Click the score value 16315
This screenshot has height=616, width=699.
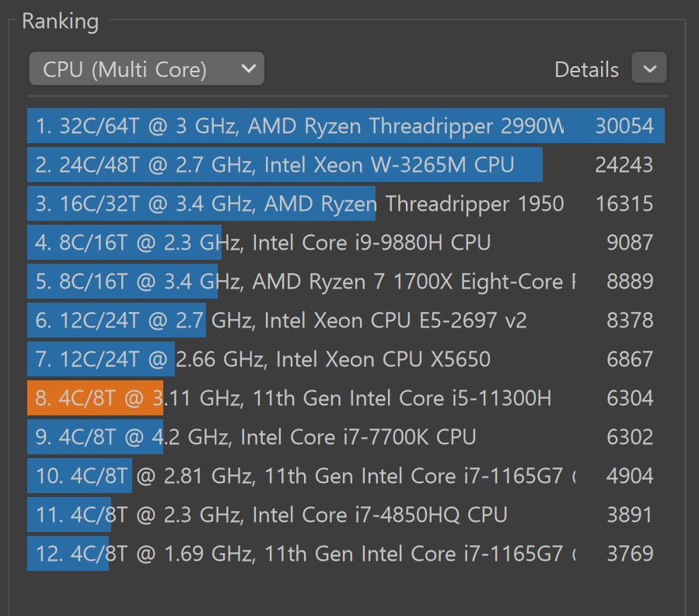click(x=624, y=204)
